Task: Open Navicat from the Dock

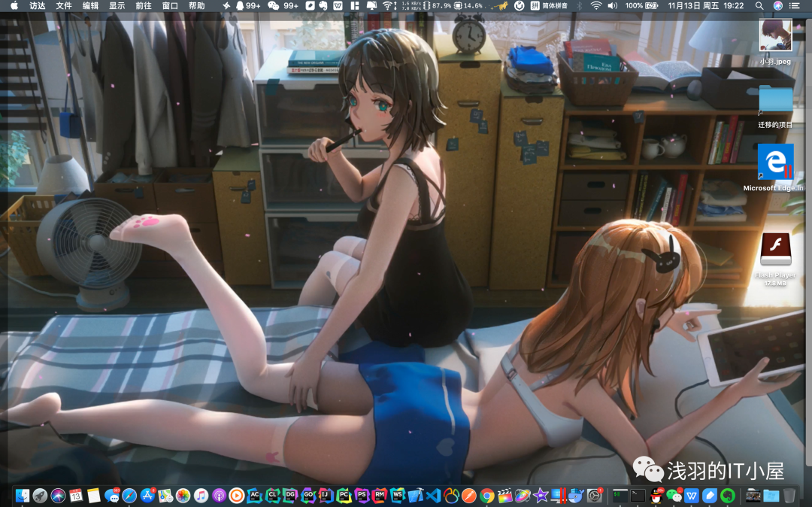Action: 451,496
